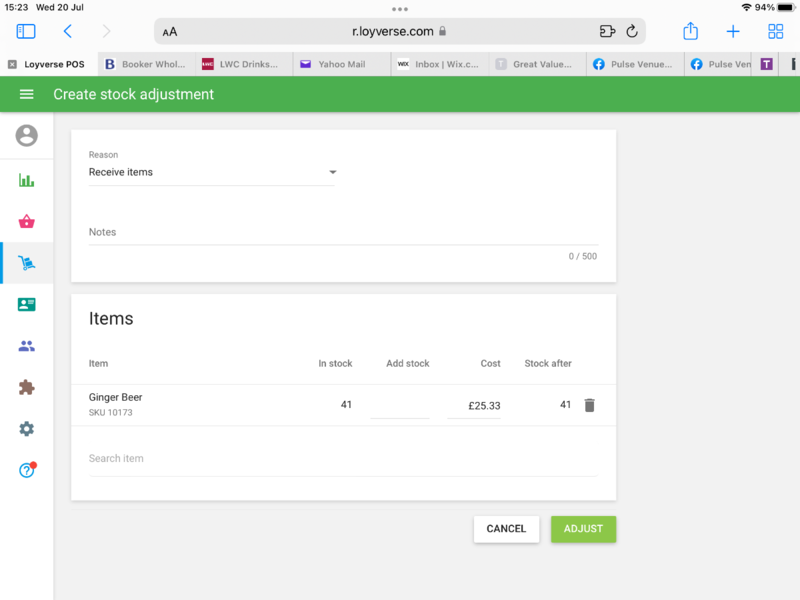The height and width of the screenshot is (600, 800).
Task: Open Integrations puzzle piece icon
Action: [x=27, y=387]
